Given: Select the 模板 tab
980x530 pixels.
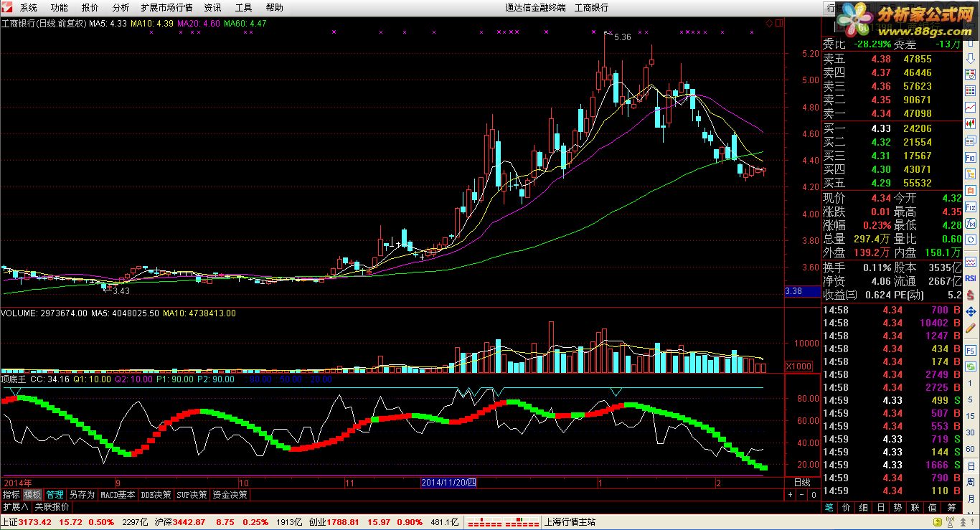Looking at the screenshot, I should 32,494.
